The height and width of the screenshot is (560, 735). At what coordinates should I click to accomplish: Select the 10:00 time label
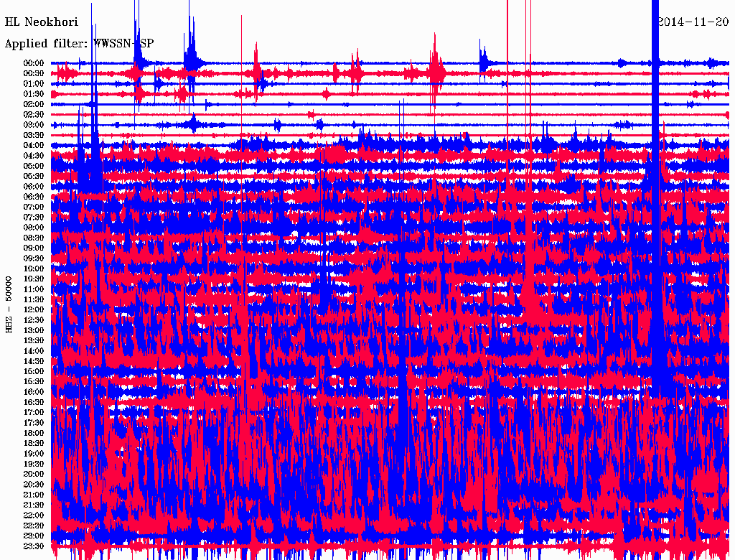[33, 269]
